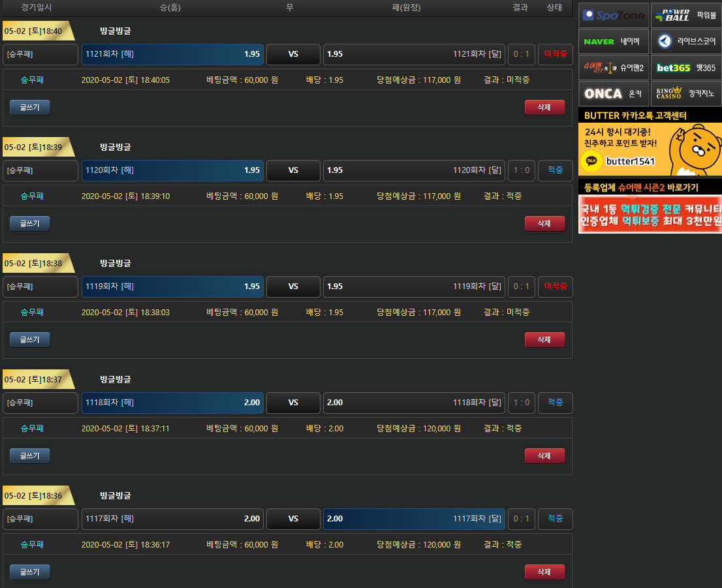
Task: Select the 1117회차 [달] 2.00 odds cell
Action: pyautogui.click(x=414, y=519)
